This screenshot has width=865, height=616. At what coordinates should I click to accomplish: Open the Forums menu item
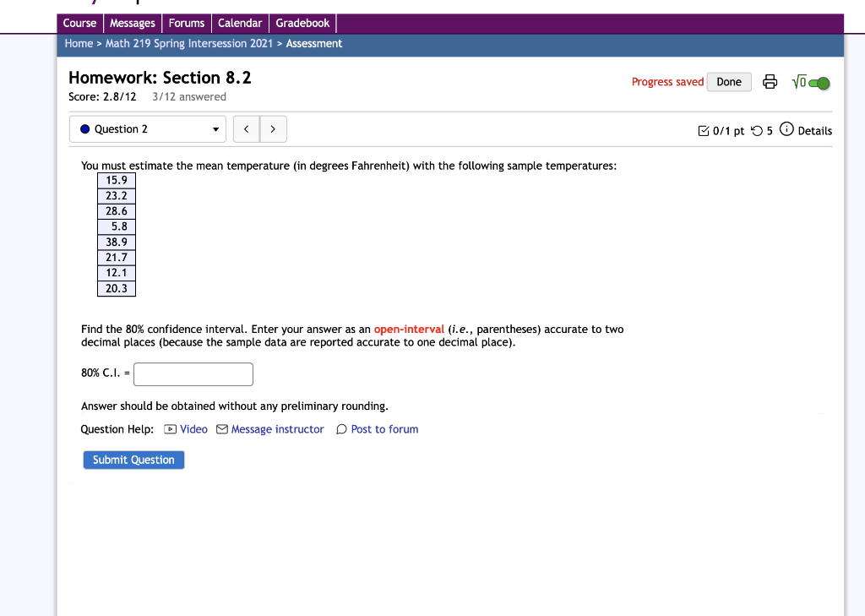click(186, 23)
